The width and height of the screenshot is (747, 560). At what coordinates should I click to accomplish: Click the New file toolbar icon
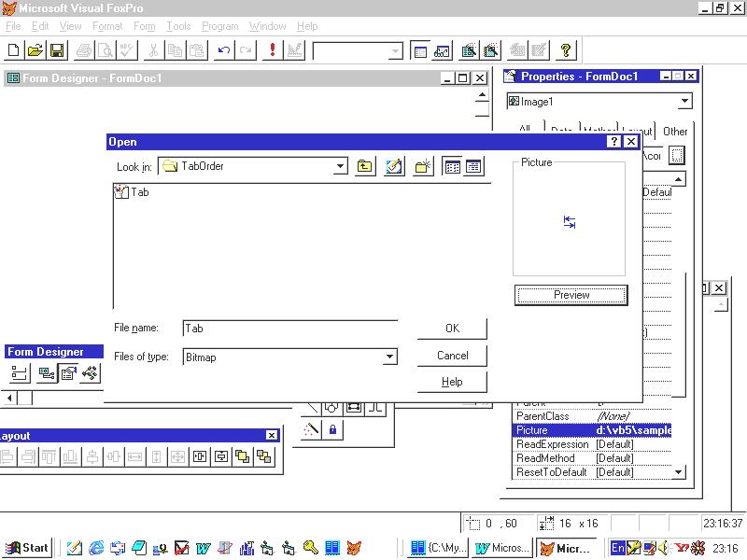(x=14, y=50)
